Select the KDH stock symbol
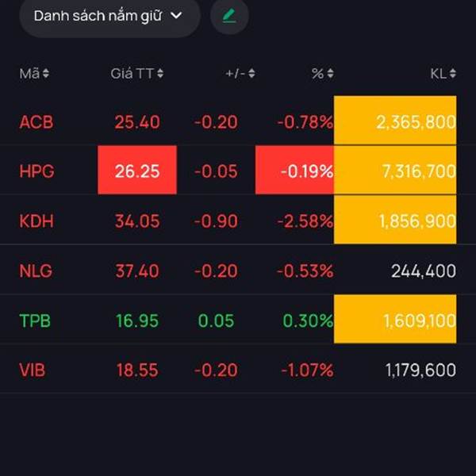 (36, 221)
